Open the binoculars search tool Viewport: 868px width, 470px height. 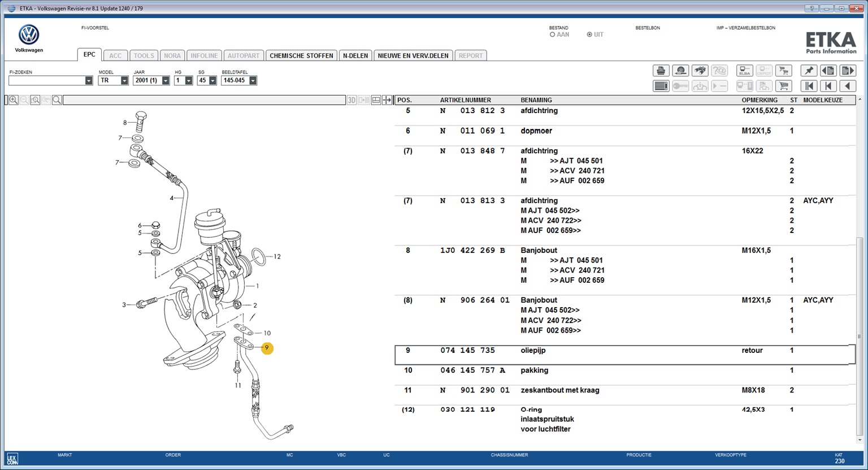coord(700,71)
